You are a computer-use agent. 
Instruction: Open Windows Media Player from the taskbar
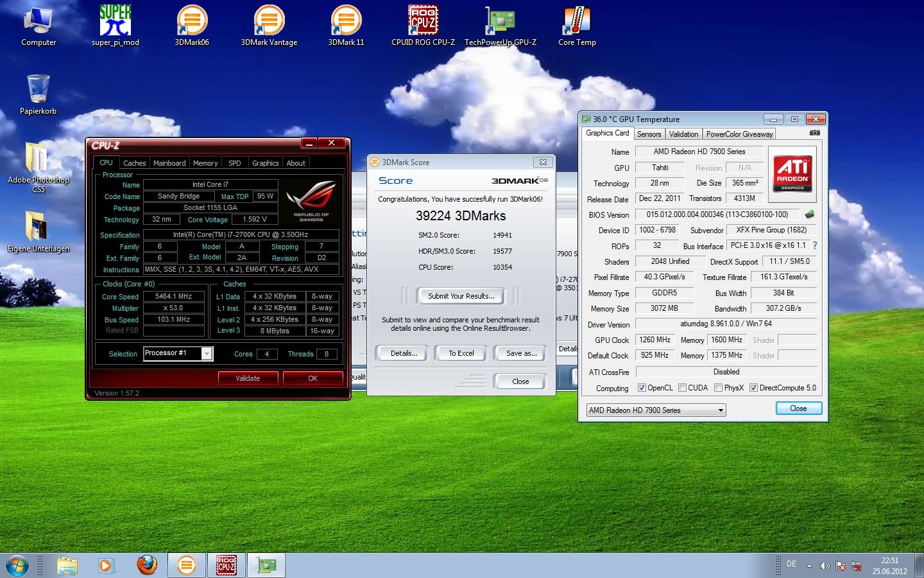[x=105, y=566]
